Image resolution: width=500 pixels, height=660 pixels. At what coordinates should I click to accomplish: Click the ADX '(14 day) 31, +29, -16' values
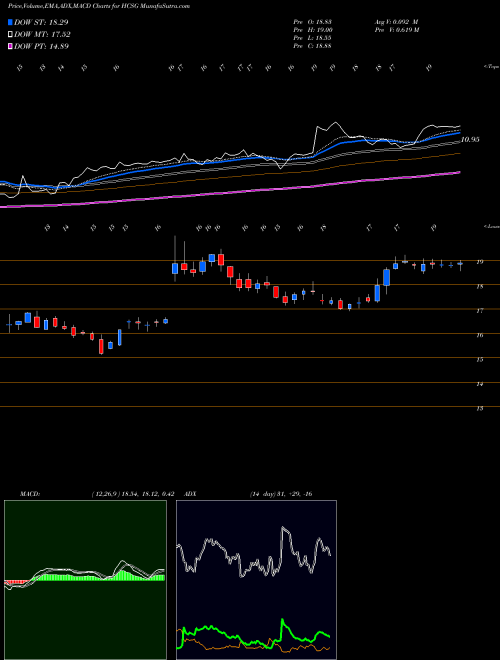coord(280,494)
